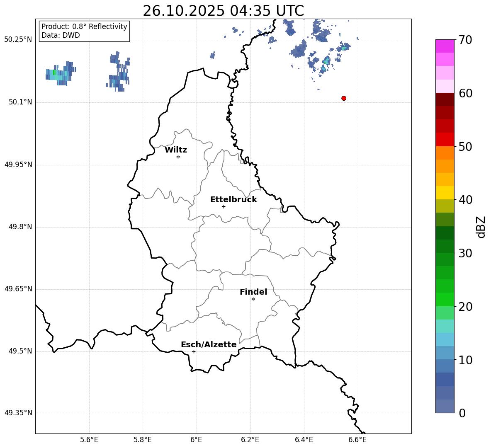Click the 20 tick on the colorbar
This screenshot has width=491, height=448.
465,307
